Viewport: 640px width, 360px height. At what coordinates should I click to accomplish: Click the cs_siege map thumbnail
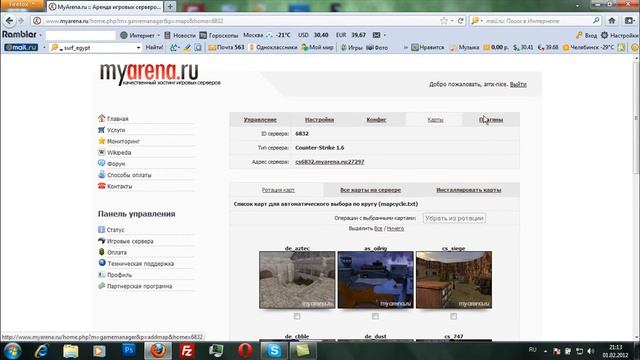[454, 280]
